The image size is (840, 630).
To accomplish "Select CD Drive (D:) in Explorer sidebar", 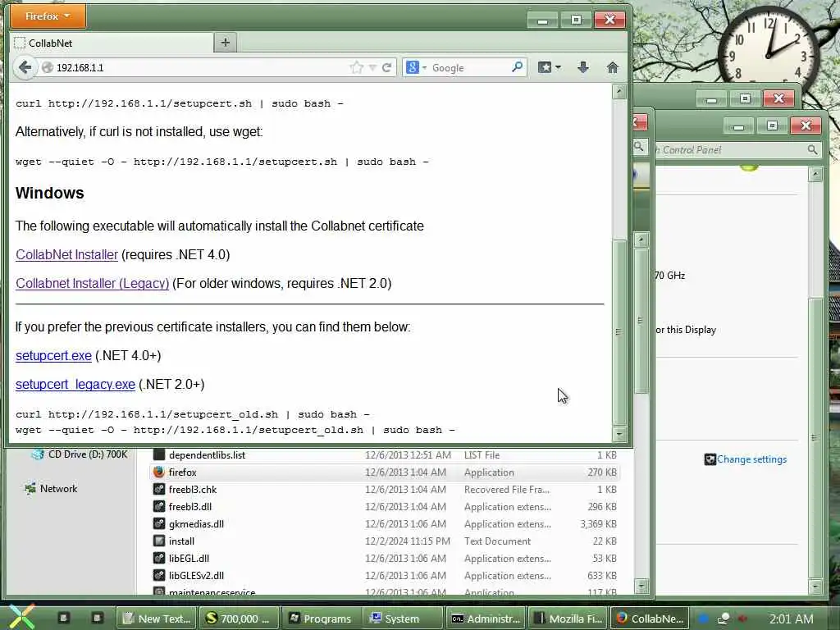I will 80,454.
